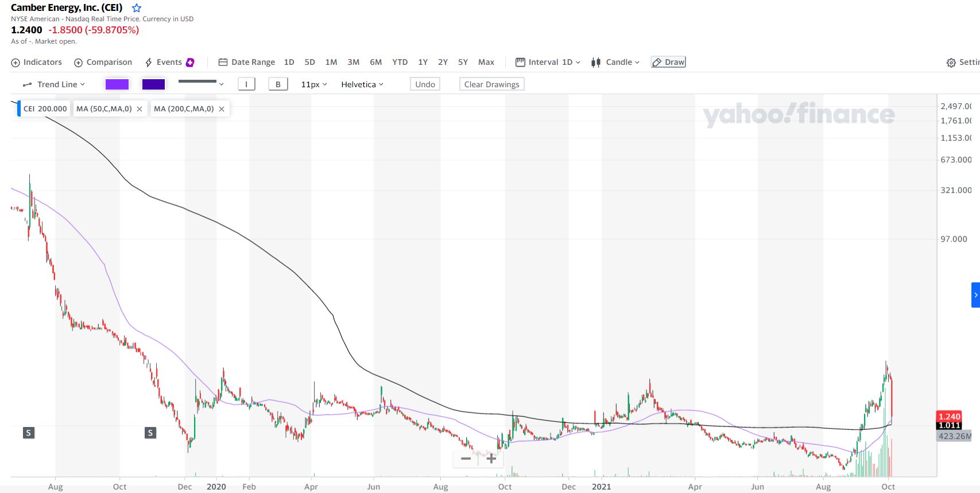
Task: Remove the MA (50,C,MA,0) indicator
Action: 140,109
